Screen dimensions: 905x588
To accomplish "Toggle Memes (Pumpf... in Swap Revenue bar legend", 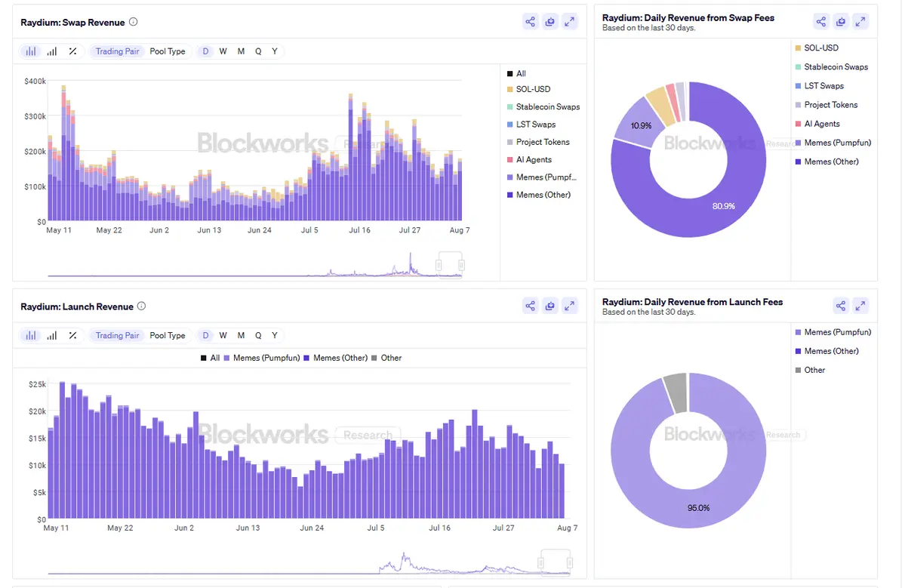I will pyautogui.click(x=541, y=177).
